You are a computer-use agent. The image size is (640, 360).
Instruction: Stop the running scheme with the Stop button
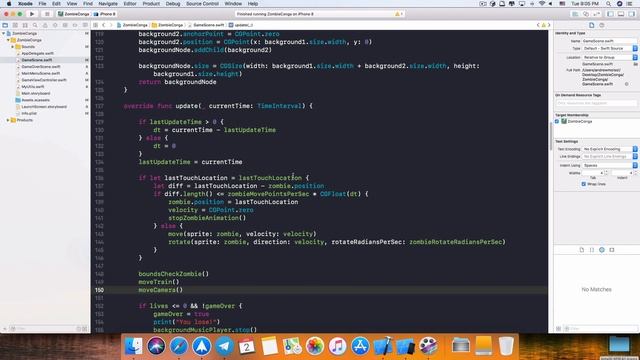(x=47, y=14)
